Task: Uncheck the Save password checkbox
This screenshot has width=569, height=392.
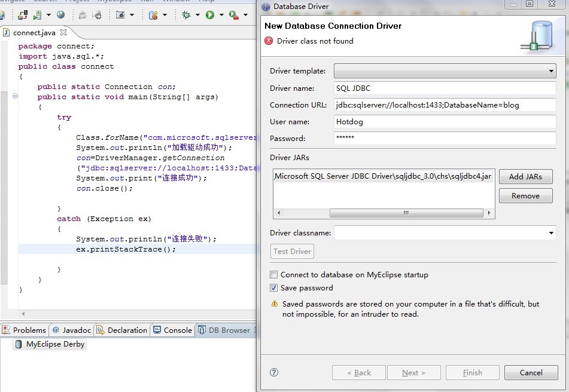Action: coord(273,287)
